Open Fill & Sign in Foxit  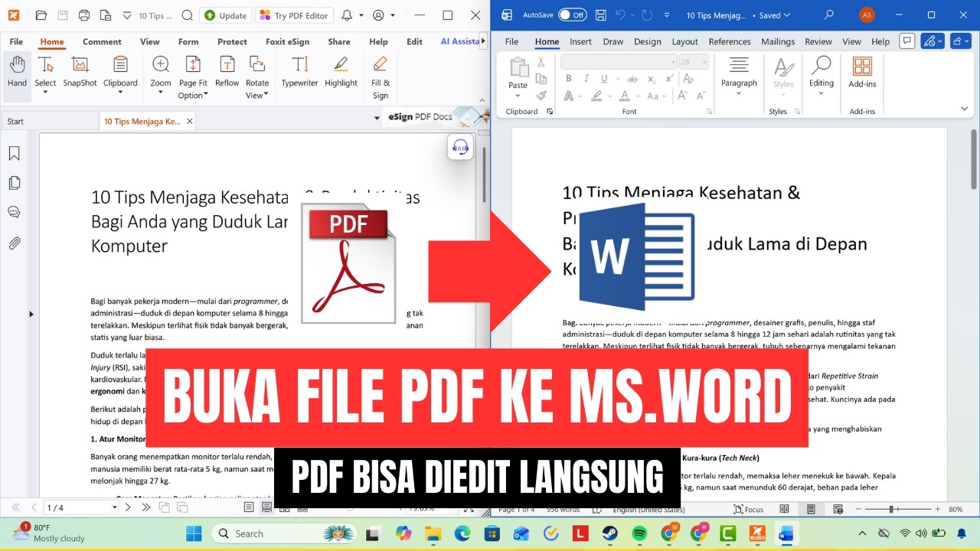pos(381,78)
